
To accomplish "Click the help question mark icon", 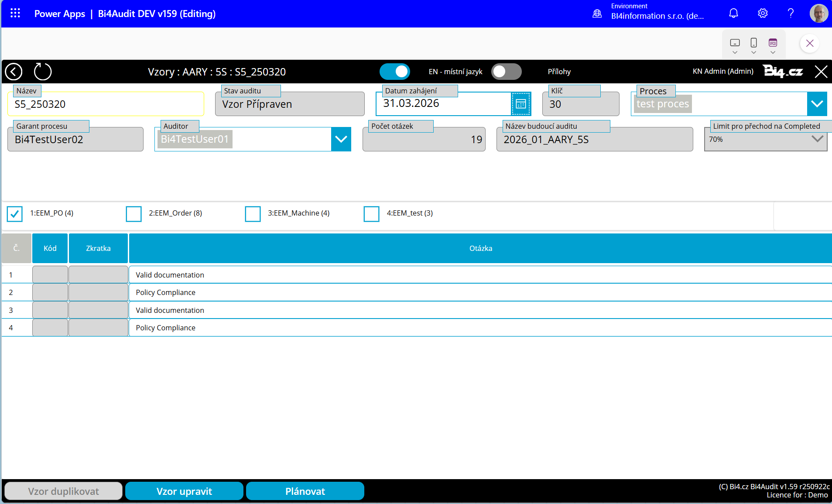I will tap(791, 13).
